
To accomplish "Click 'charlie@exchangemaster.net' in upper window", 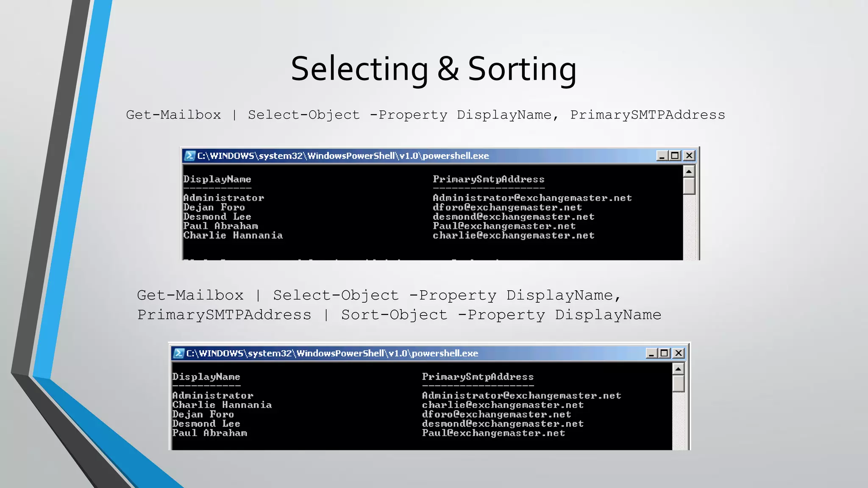I will [514, 235].
